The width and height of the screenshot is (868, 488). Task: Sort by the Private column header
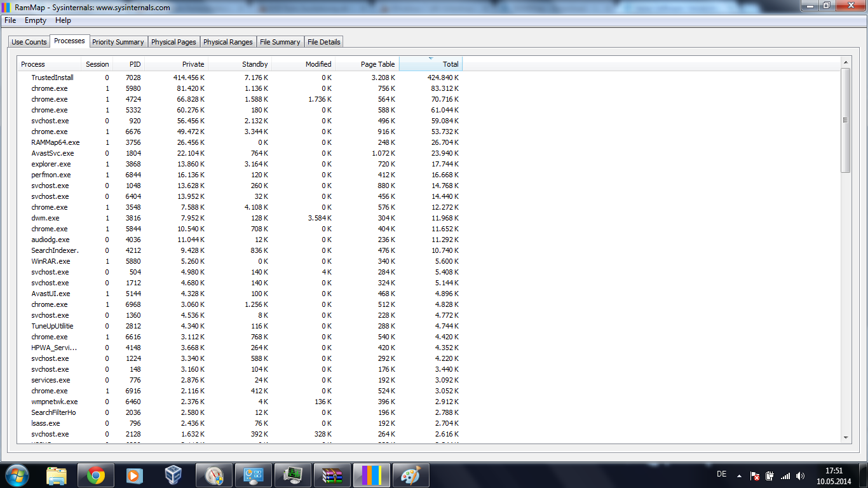click(177, 64)
